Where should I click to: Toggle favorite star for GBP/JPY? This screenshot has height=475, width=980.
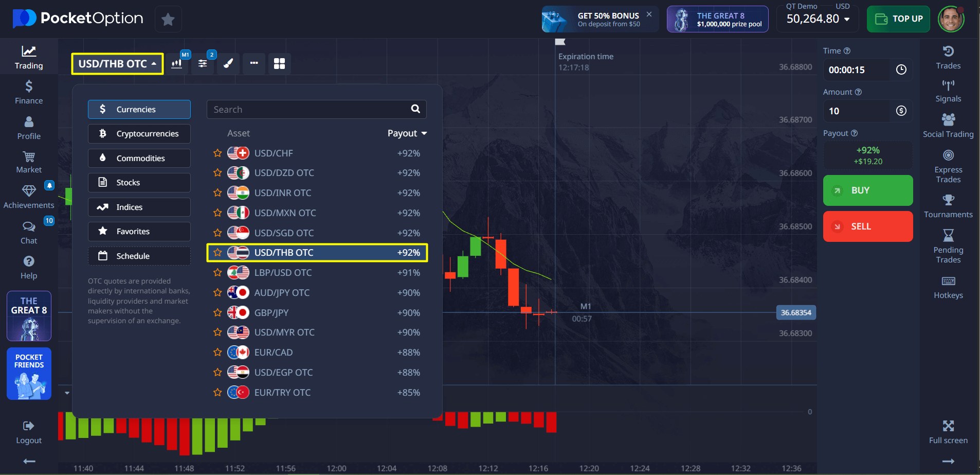pos(217,313)
